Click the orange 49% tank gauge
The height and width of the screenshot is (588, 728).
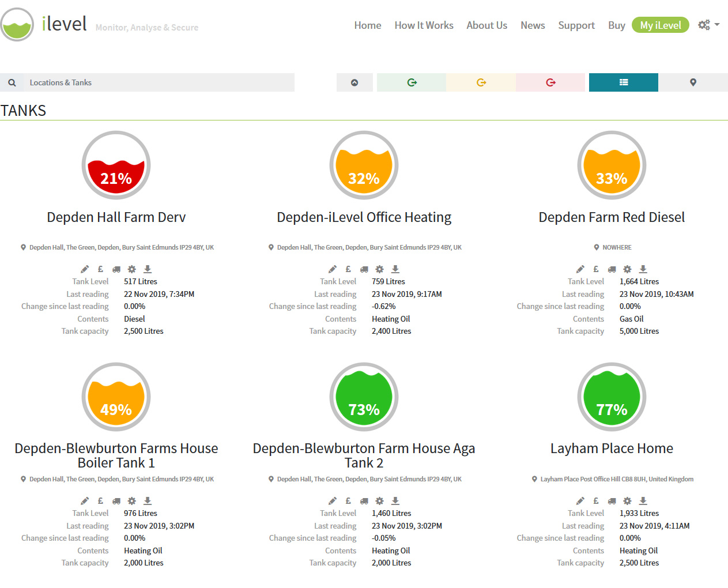coord(116,397)
